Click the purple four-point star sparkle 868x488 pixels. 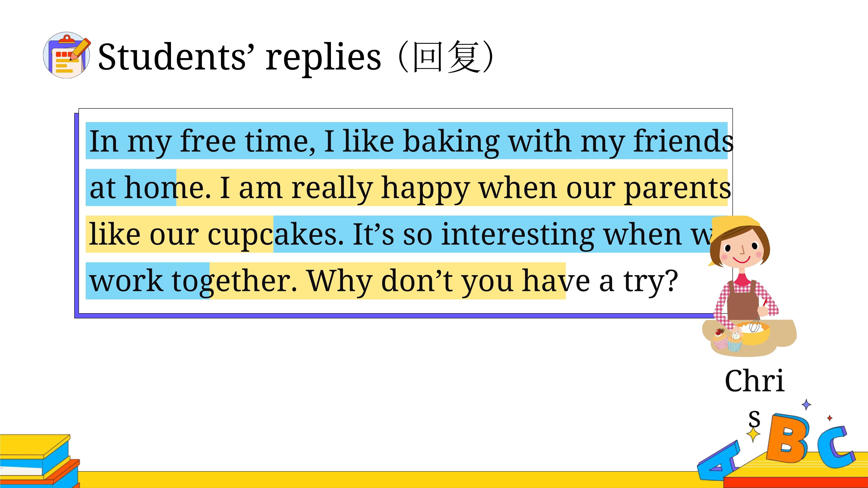click(x=806, y=404)
